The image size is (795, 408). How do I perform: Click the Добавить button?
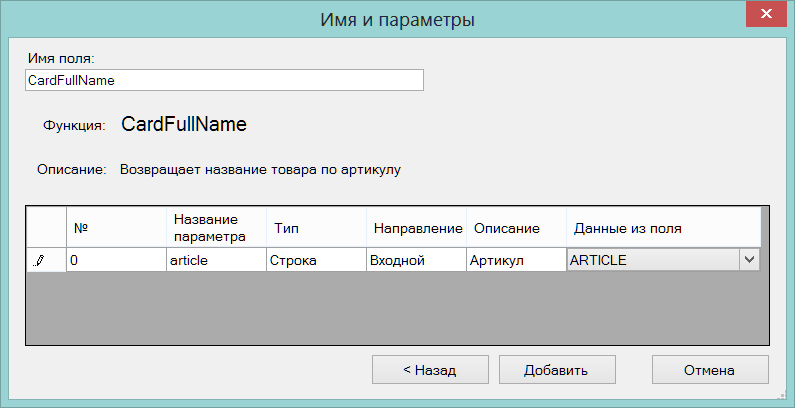pos(557,369)
